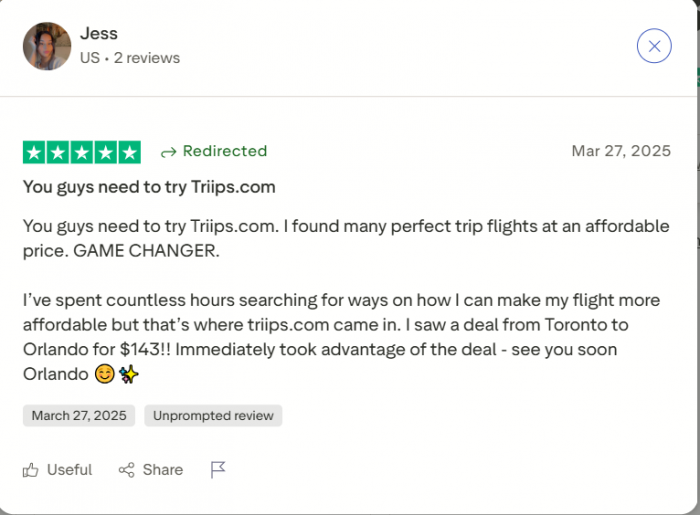
Task: Click the Unprompted review tag
Action: [x=213, y=416]
